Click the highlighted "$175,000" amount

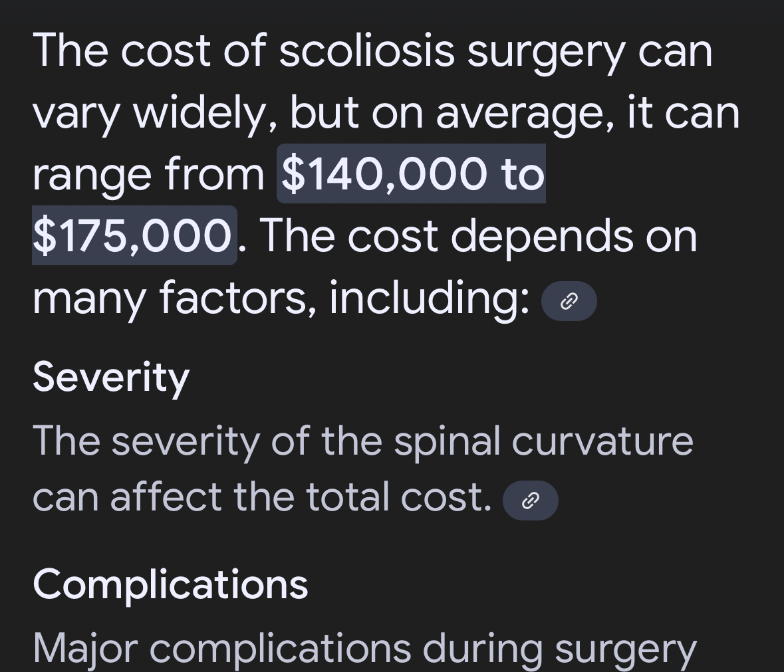[x=133, y=236]
